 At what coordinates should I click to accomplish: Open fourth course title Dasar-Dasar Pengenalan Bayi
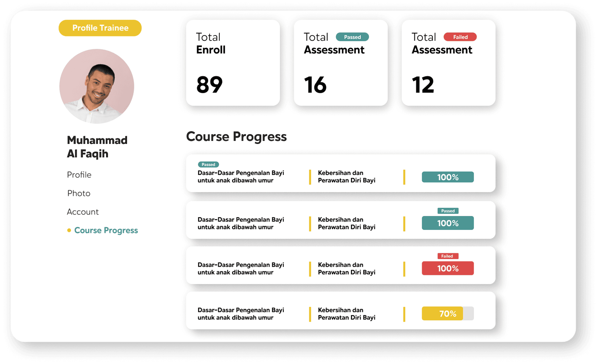pos(241,314)
